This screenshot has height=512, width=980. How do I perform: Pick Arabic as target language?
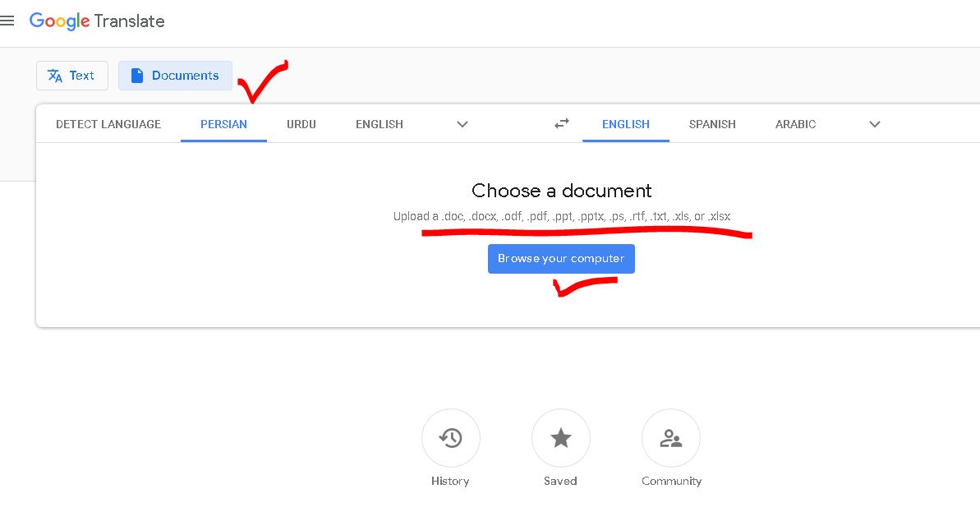[x=795, y=124]
